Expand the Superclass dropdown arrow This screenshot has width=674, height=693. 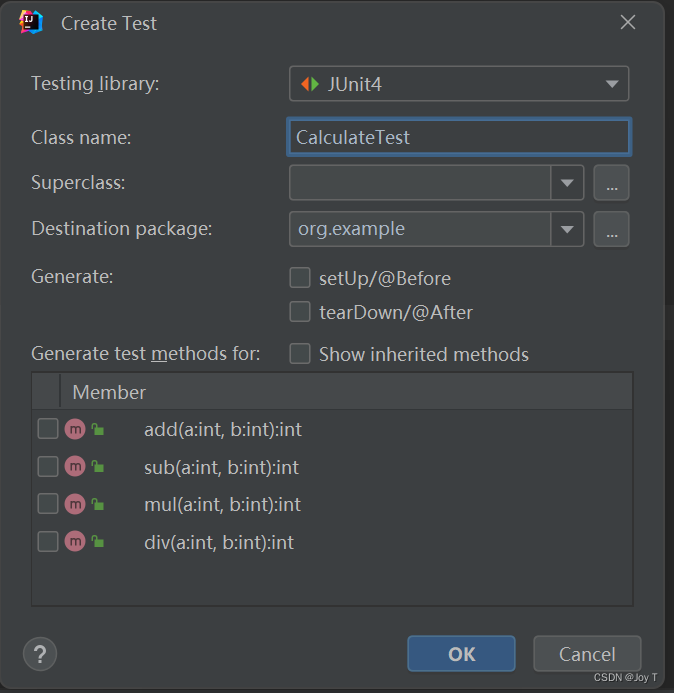[x=567, y=183]
